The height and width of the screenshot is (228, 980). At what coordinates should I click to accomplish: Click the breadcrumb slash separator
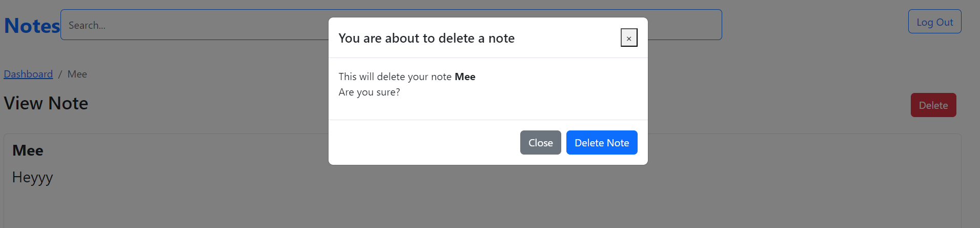coord(60,74)
